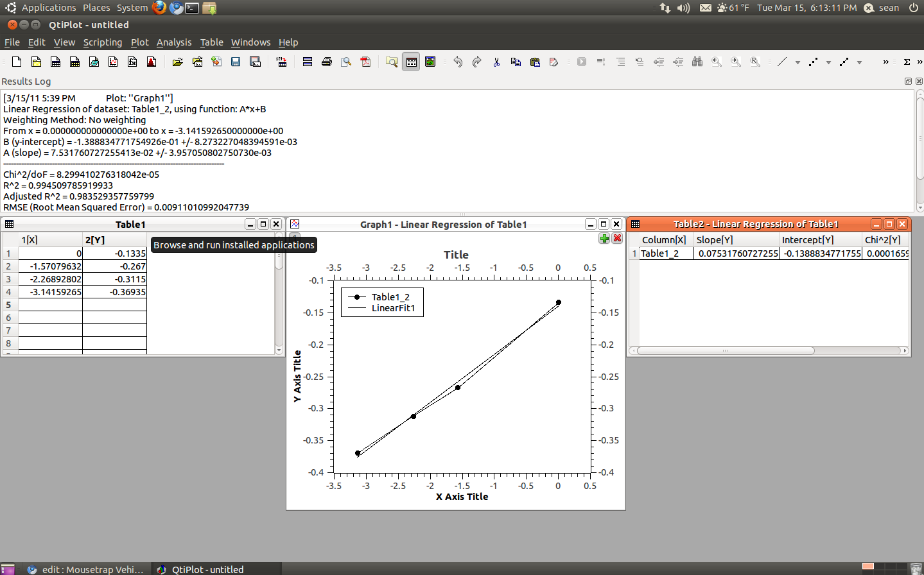Open the Analysis menu
Screen dimensions: 924x575
click(174, 42)
